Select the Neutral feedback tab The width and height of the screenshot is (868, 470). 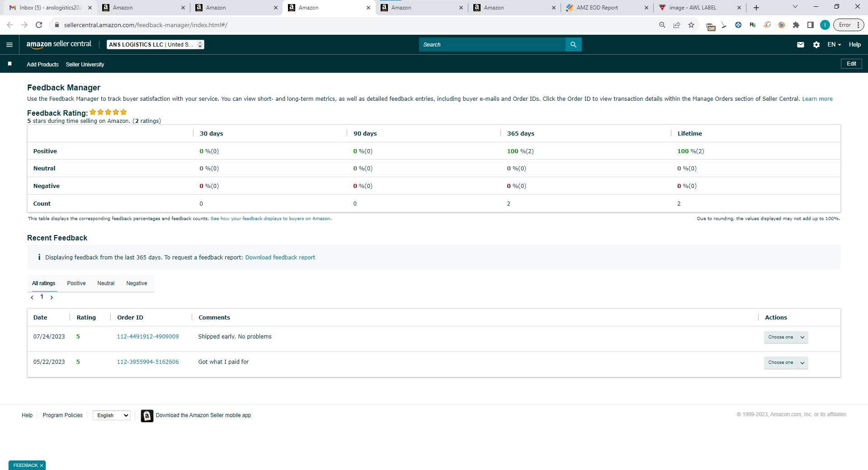[x=106, y=283]
